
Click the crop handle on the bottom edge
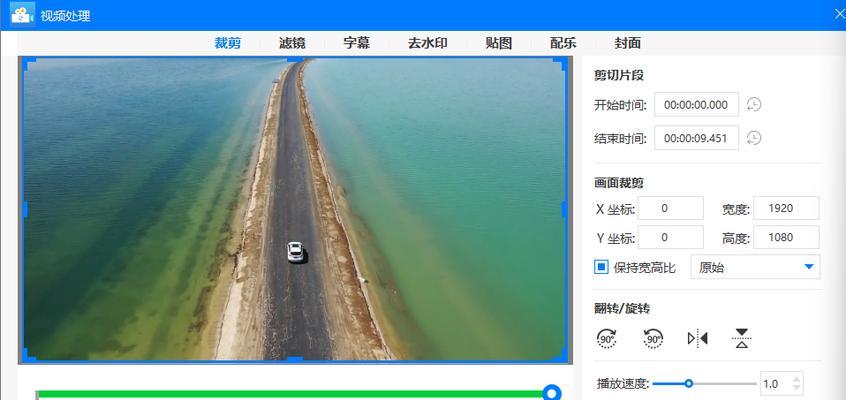tap(295, 359)
